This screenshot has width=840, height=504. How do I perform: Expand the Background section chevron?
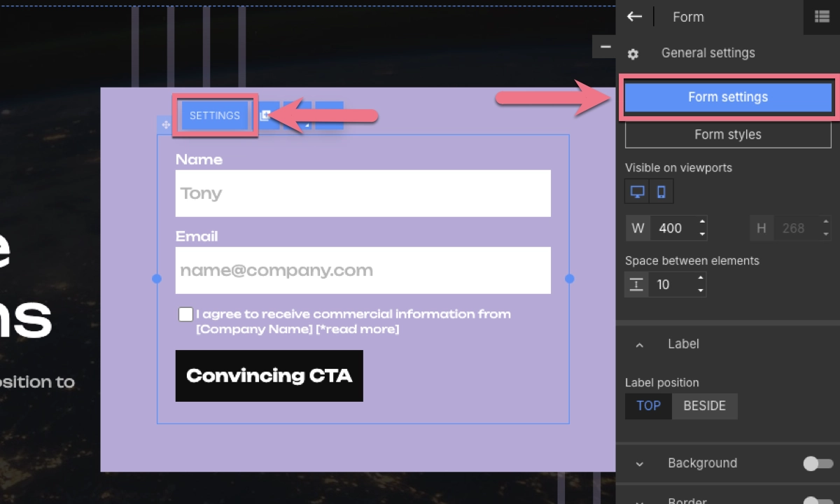(639, 463)
